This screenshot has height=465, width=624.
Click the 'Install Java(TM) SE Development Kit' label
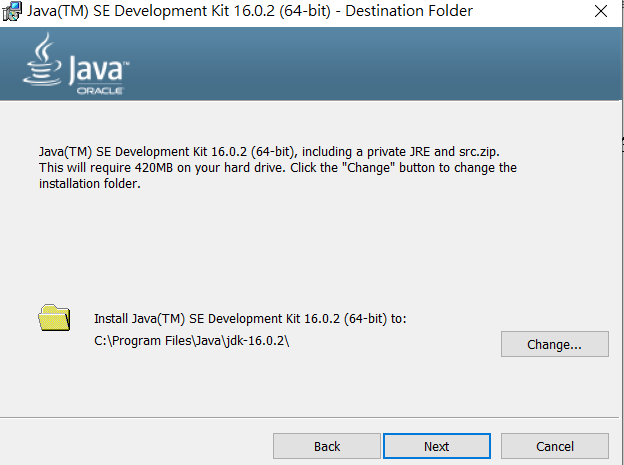click(x=250, y=318)
